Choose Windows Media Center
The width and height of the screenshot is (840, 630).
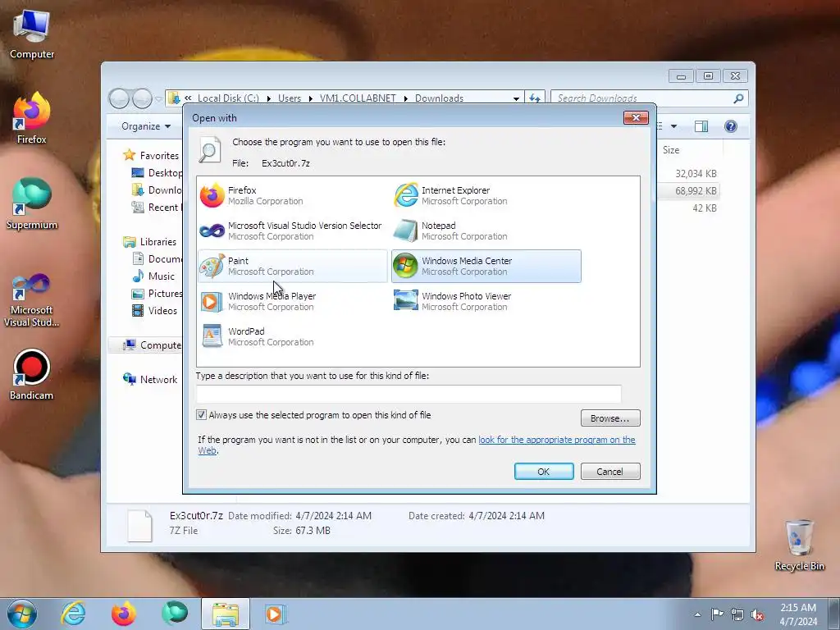coord(486,267)
